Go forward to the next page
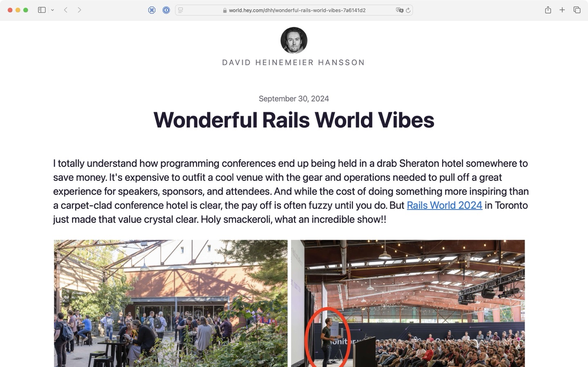588x367 pixels. point(79,10)
